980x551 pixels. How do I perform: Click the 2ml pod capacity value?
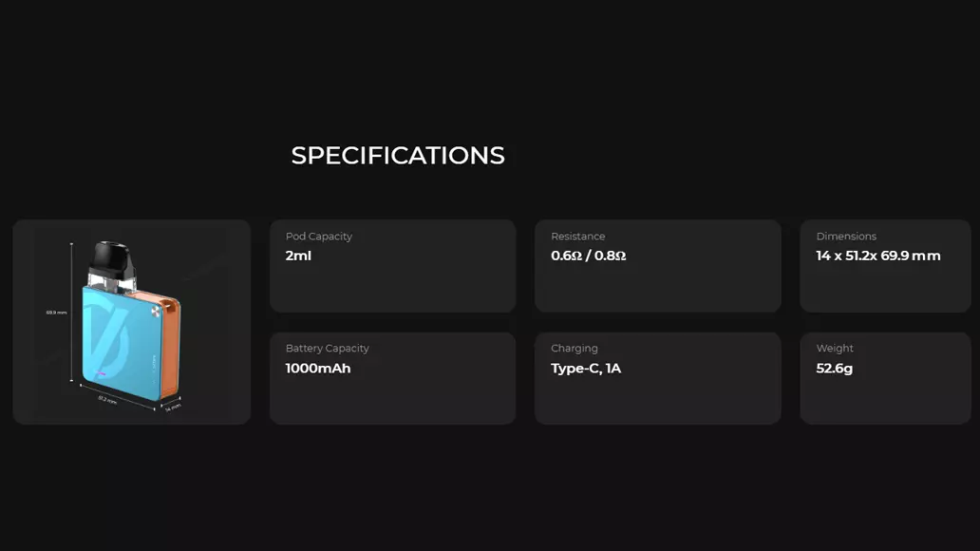298,256
